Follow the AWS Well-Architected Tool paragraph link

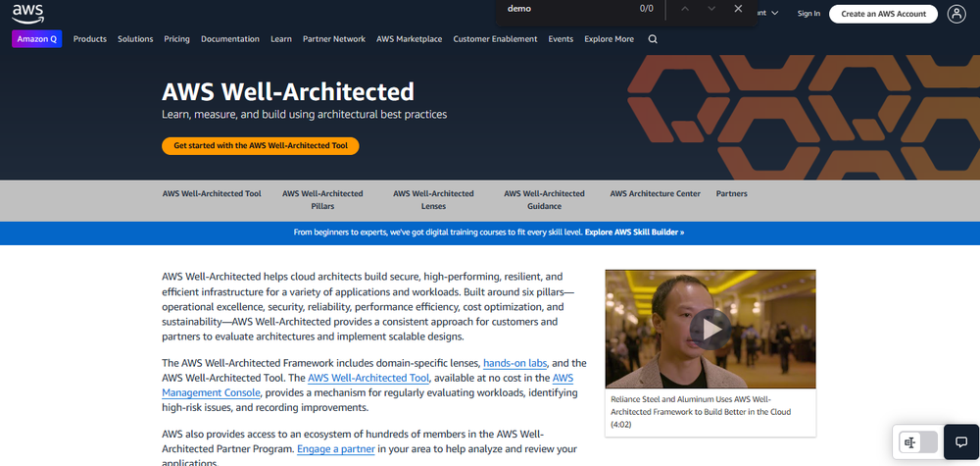pos(368,378)
